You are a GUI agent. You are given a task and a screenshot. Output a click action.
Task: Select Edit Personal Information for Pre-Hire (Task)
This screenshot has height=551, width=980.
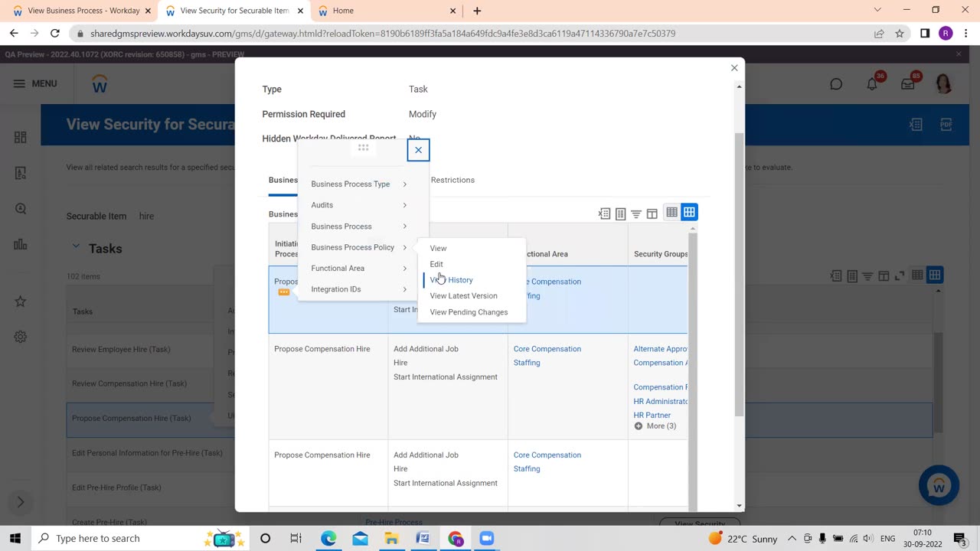[x=147, y=453]
